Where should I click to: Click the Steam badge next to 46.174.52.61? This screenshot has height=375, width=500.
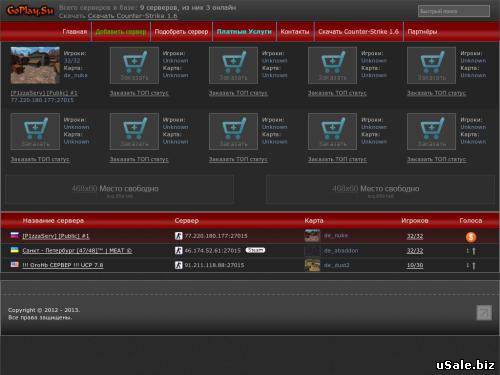point(255,250)
